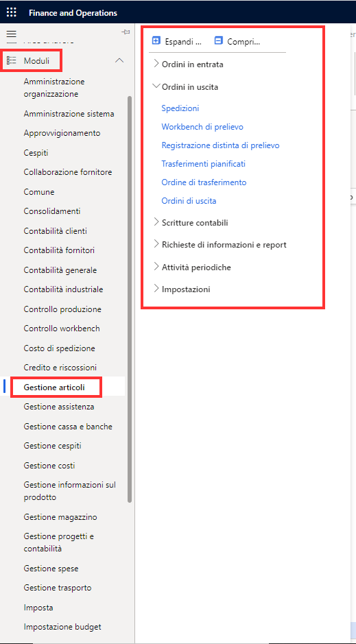
Task: Open Workbench di prelievo link
Action: [202, 127]
